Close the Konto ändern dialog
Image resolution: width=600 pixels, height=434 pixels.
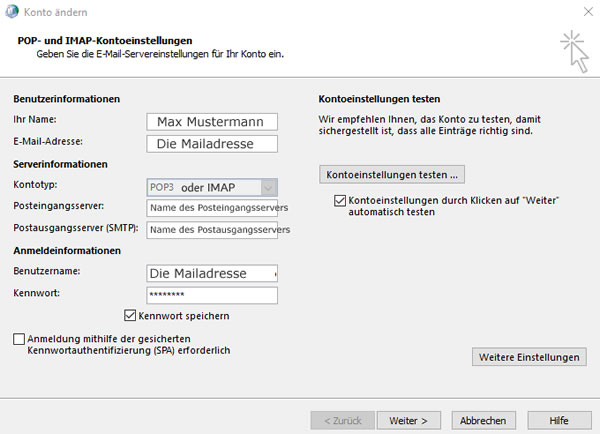588,12
